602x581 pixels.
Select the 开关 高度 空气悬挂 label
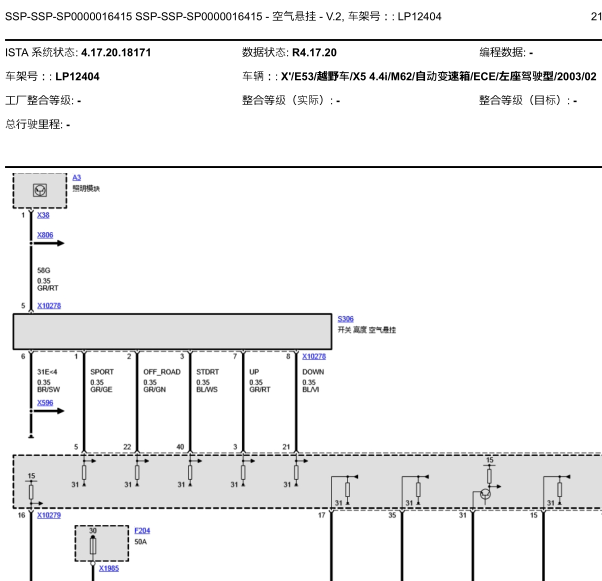click(x=367, y=330)
